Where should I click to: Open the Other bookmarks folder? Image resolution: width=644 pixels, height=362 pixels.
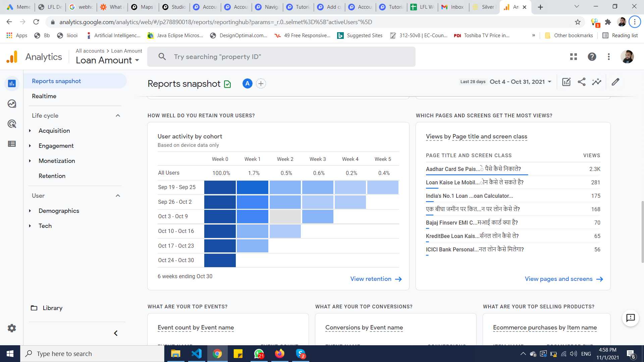[x=569, y=35]
